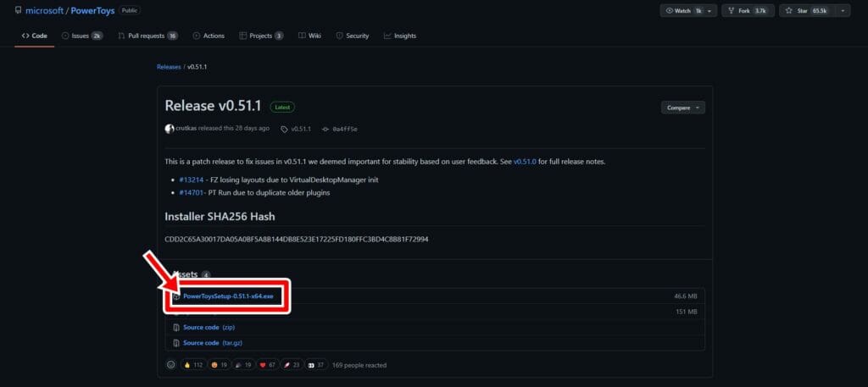Click the Code tab icon

25,36
